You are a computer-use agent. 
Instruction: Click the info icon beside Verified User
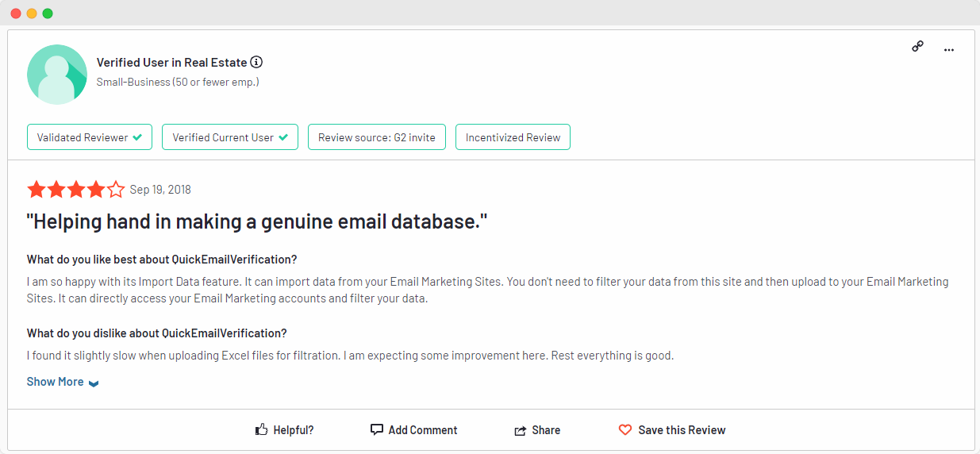256,62
